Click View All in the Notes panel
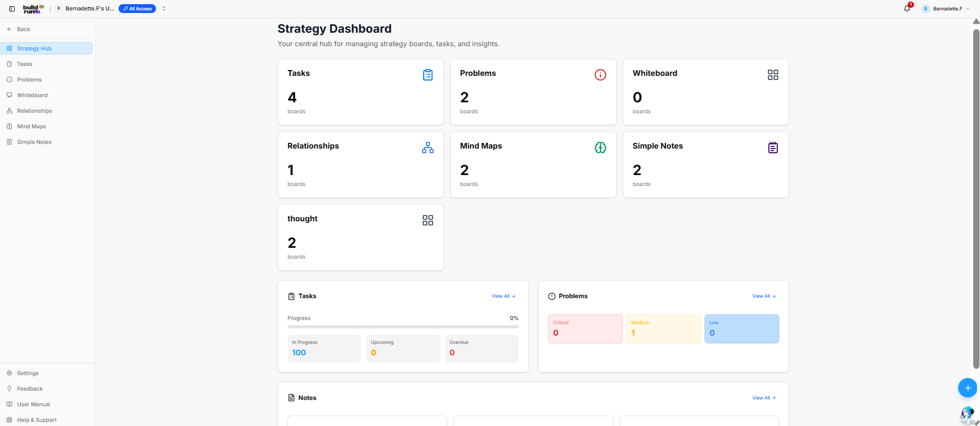 tap(764, 398)
